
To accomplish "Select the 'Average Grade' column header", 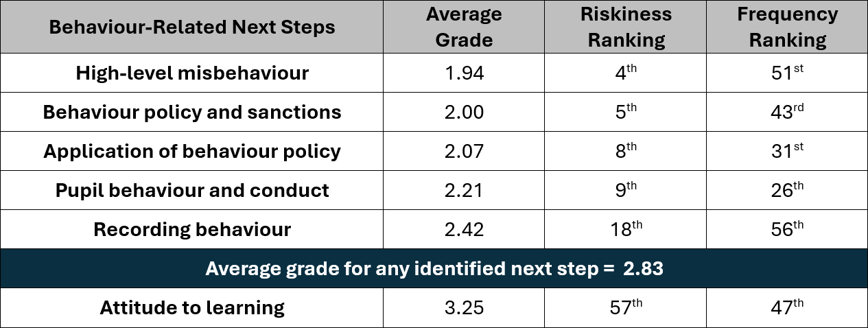I will [x=464, y=27].
